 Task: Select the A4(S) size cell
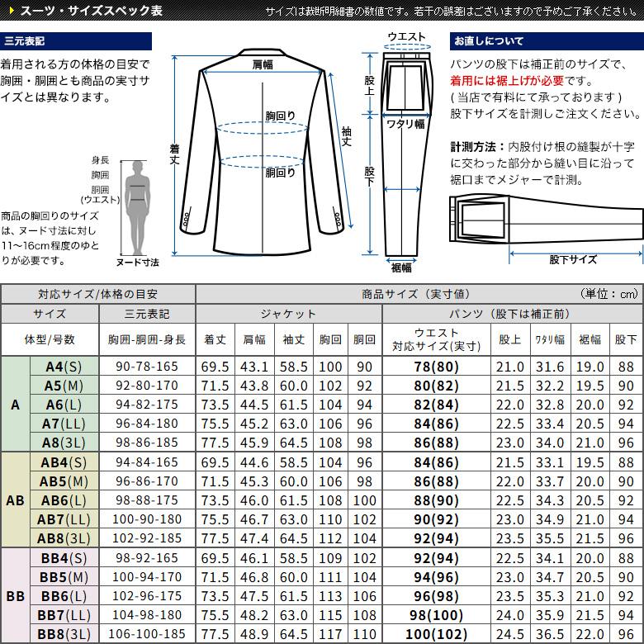64,367
